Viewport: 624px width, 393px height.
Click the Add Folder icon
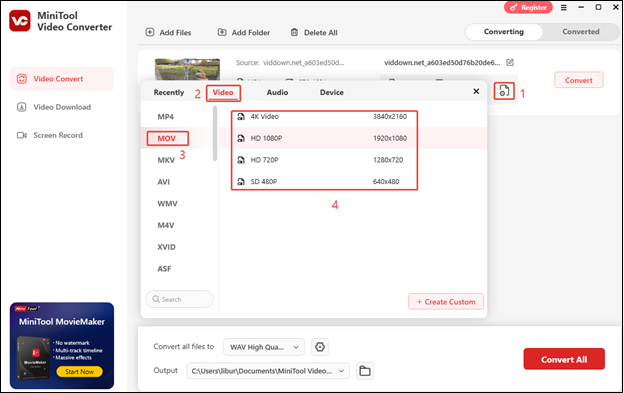click(x=222, y=32)
